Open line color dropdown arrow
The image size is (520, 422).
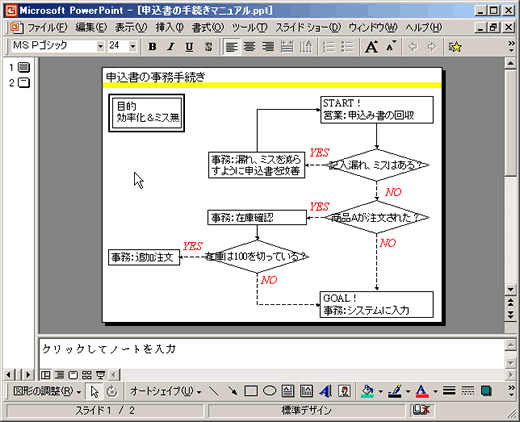(x=408, y=392)
